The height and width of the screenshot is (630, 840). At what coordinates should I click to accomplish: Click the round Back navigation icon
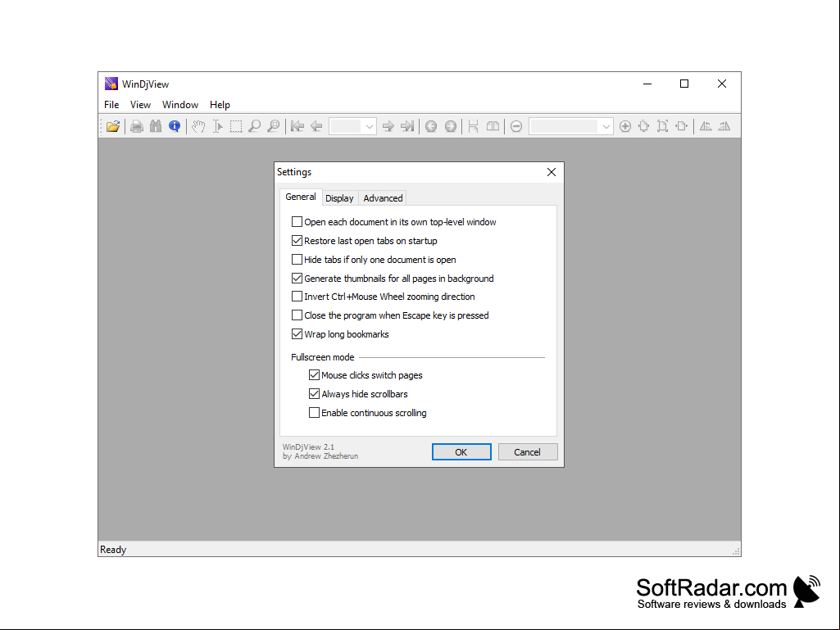tap(431, 126)
